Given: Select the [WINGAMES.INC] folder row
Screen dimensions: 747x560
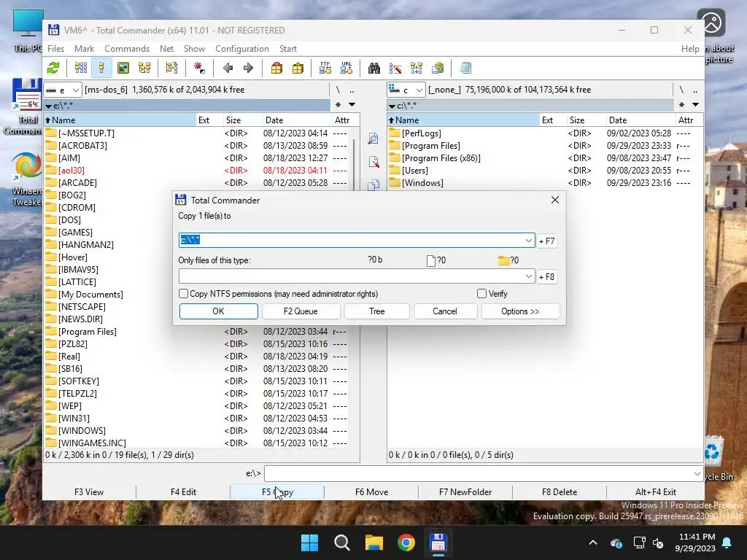Looking at the screenshot, I should click(196, 443).
